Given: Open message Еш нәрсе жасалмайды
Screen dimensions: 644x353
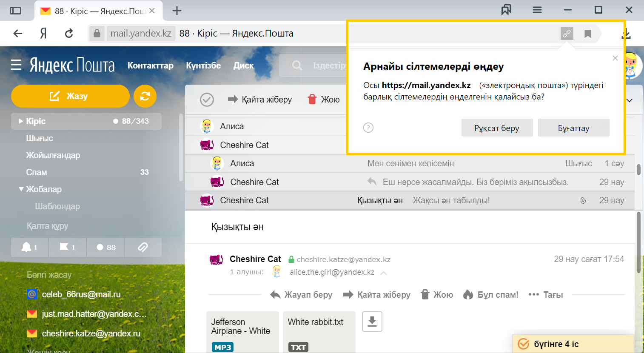Looking at the screenshot, I should [410, 182].
